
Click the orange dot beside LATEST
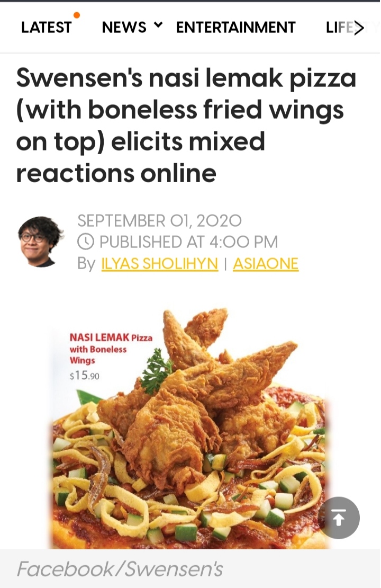point(76,15)
